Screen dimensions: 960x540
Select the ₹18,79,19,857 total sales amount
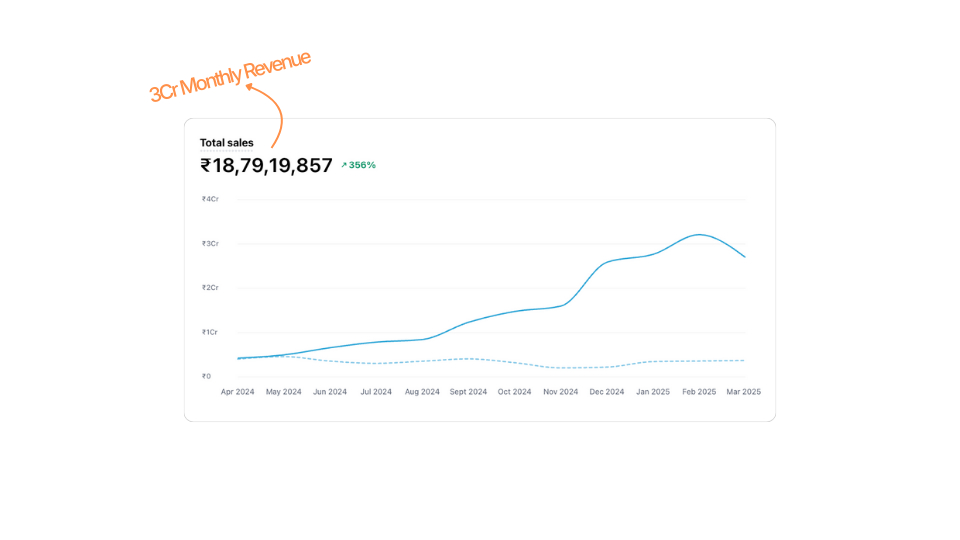pyautogui.click(x=266, y=166)
